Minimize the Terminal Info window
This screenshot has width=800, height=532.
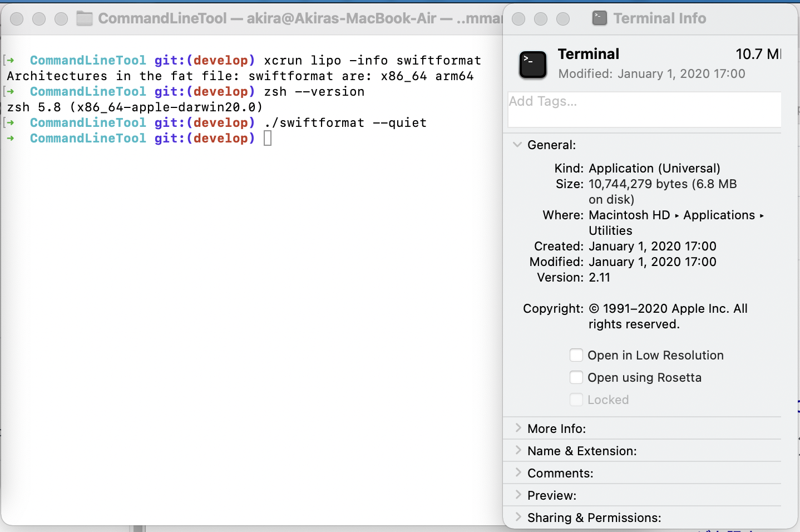(x=541, y=19)
